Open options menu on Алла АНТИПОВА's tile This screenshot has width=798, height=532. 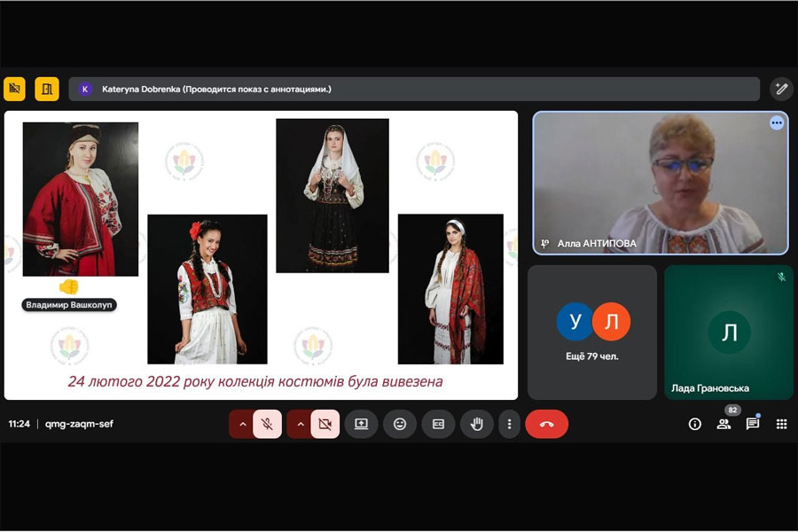[777, 122]
